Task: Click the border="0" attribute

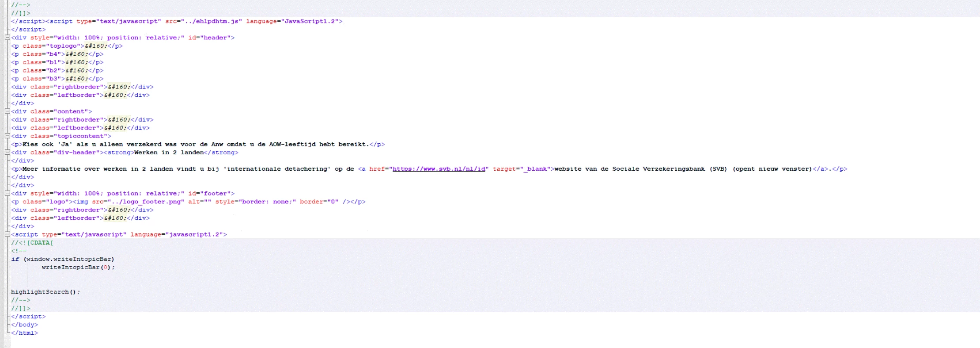Action: click(x=319, y=202)
